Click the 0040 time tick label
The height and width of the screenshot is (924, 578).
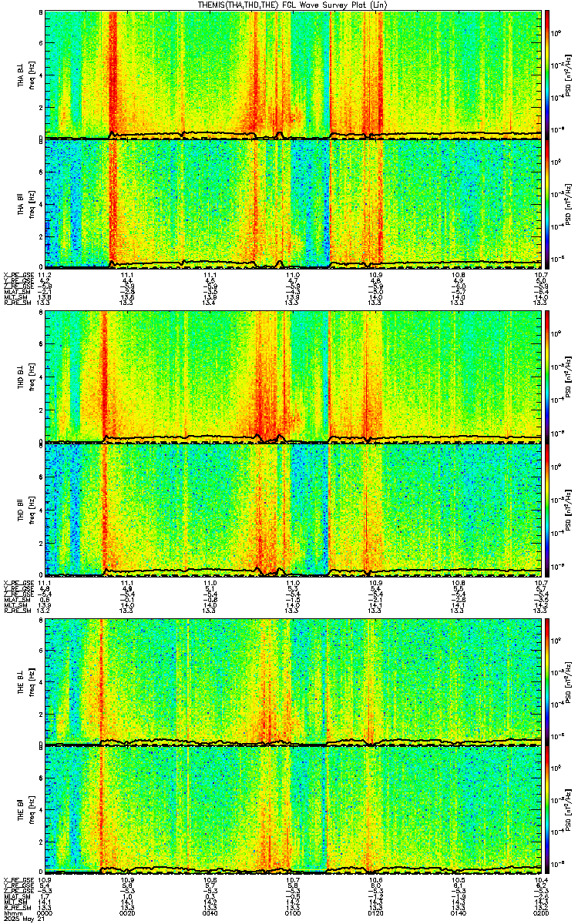[x=210, y=912]
